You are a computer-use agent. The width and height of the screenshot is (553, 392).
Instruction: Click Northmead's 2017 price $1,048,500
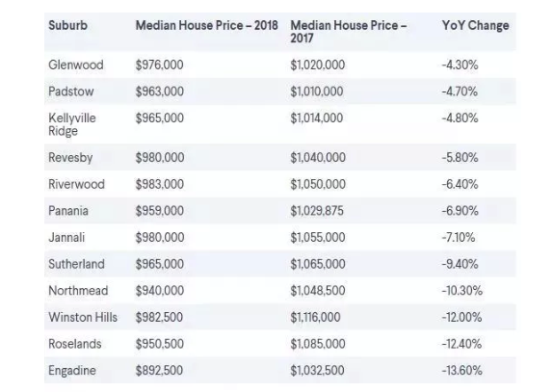click(x=318, y=291)
